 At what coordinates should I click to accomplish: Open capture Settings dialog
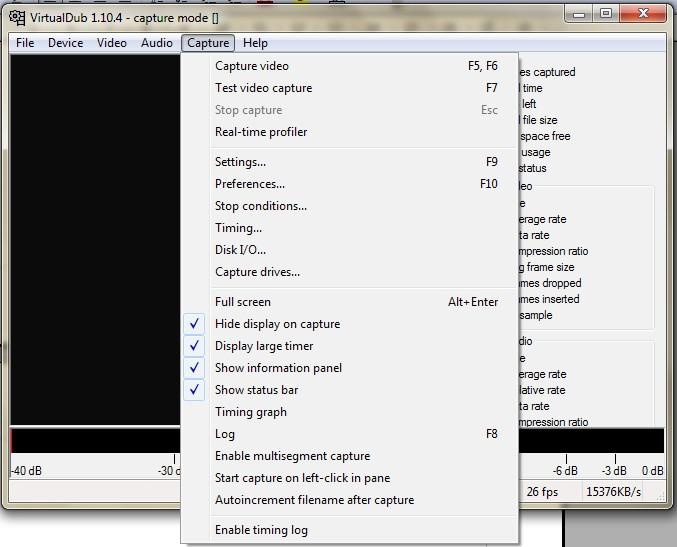350,162
